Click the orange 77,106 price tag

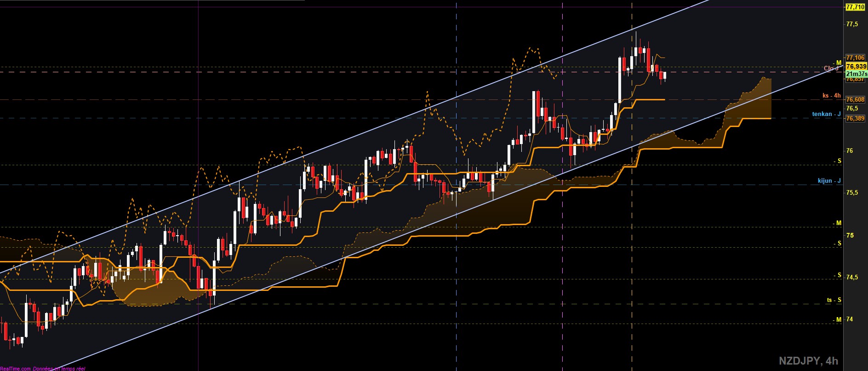click(856, 58)
